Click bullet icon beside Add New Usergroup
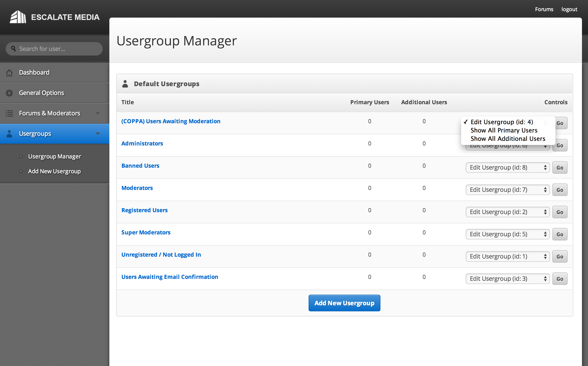 (x=21, y=171)
